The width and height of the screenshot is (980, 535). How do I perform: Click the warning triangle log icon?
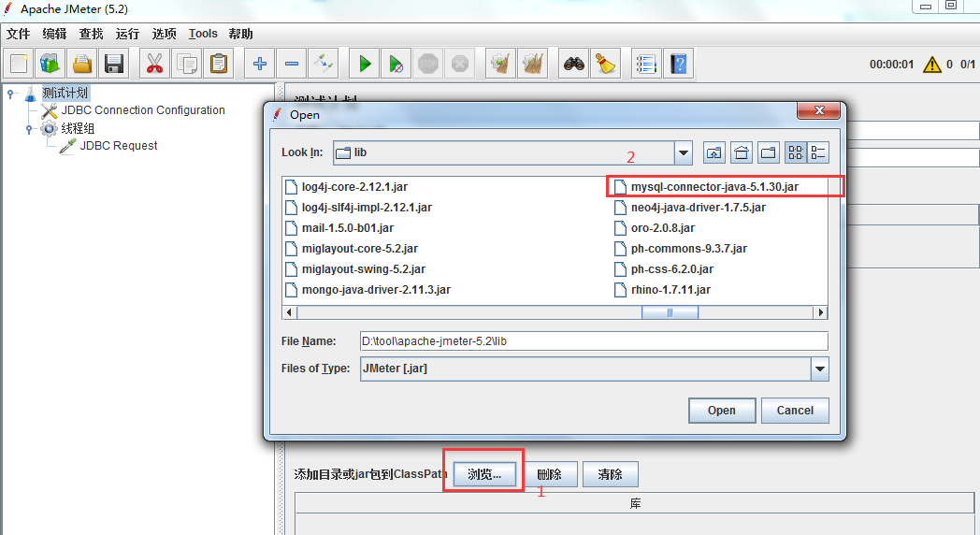pyautogui.click(x=932, y=65)
